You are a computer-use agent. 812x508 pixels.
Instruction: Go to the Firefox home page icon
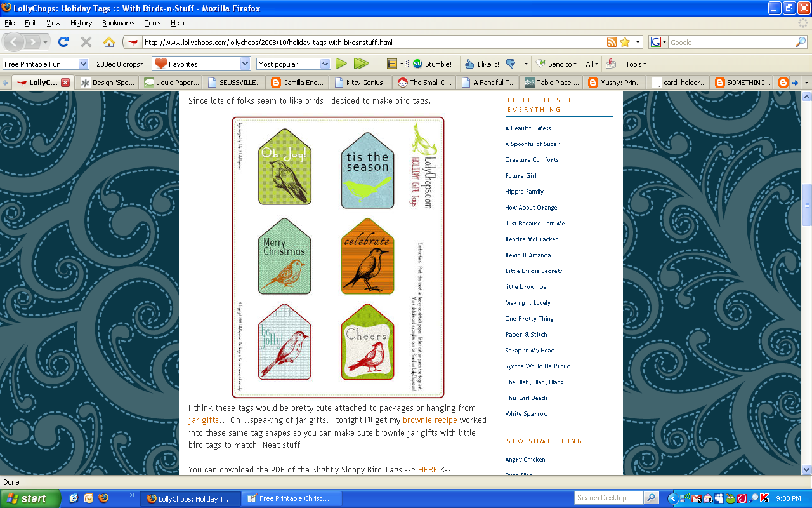click(x=109, y=42)
